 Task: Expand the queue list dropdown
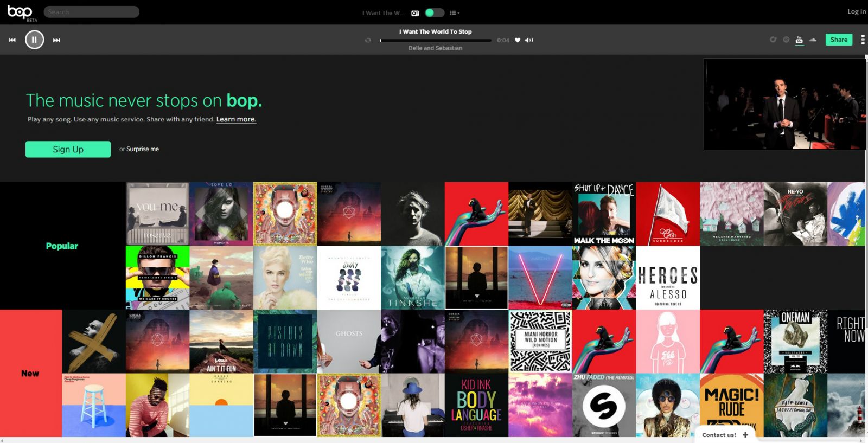tap(455, 13)
